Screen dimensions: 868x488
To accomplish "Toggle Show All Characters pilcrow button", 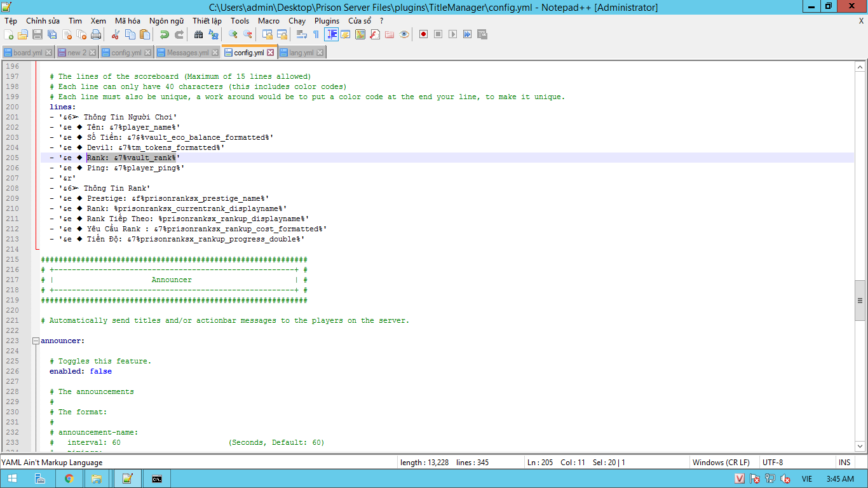I will point(316,34).
